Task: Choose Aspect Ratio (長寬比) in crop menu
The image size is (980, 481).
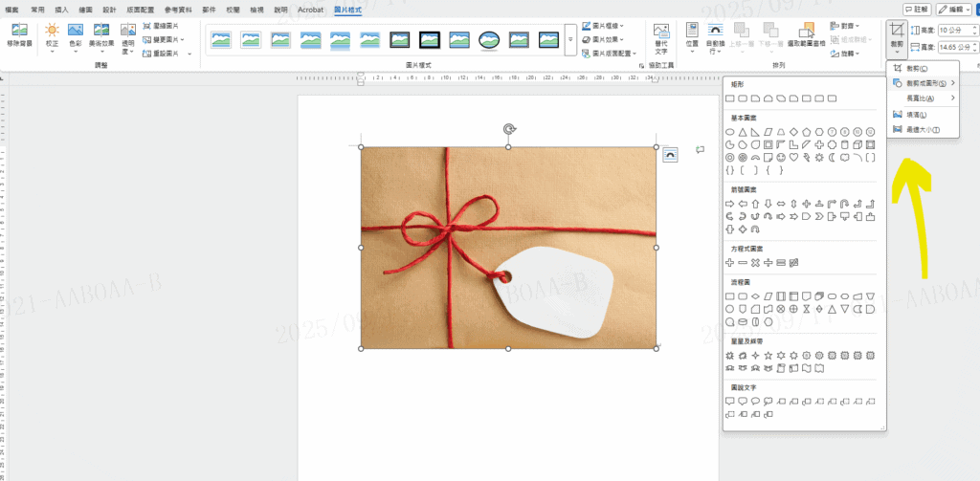Action: [x=921, y=98]
